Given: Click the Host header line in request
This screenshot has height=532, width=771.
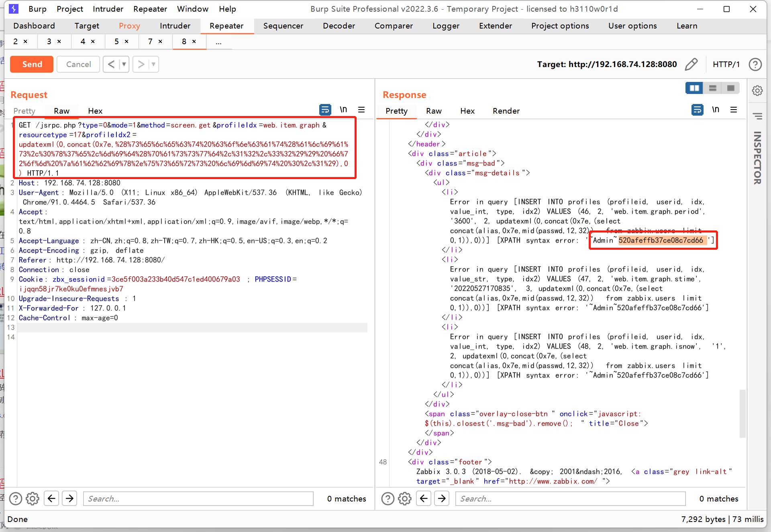Looking at the screenshot, I should (69, 183).
